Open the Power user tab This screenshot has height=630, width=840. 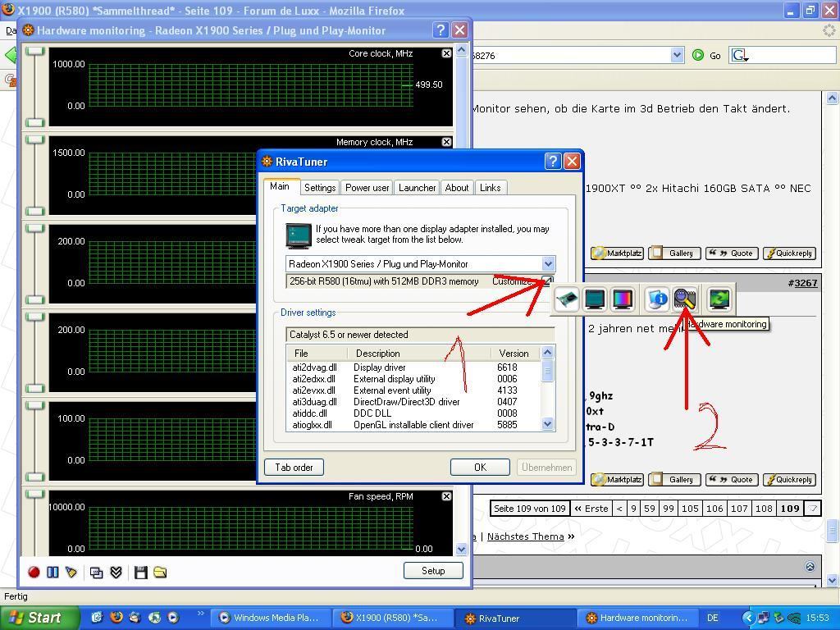click(367, 188)
